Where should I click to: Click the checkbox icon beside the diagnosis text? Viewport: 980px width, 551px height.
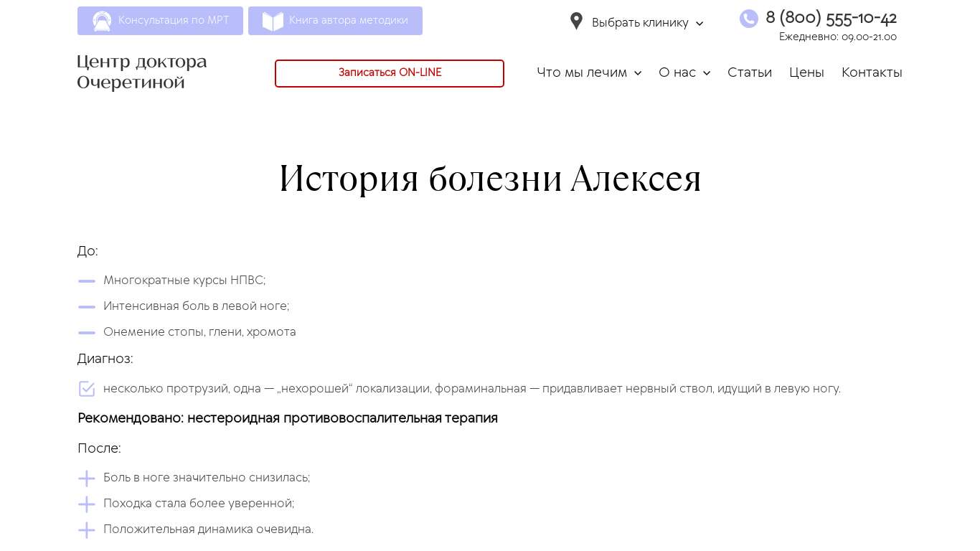[87, 389]
